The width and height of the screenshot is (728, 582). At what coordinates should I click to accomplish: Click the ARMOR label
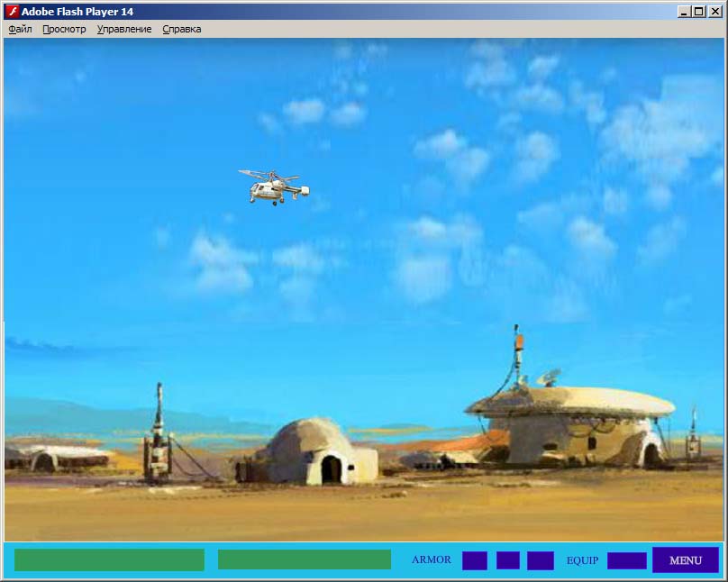coord(432,559)
